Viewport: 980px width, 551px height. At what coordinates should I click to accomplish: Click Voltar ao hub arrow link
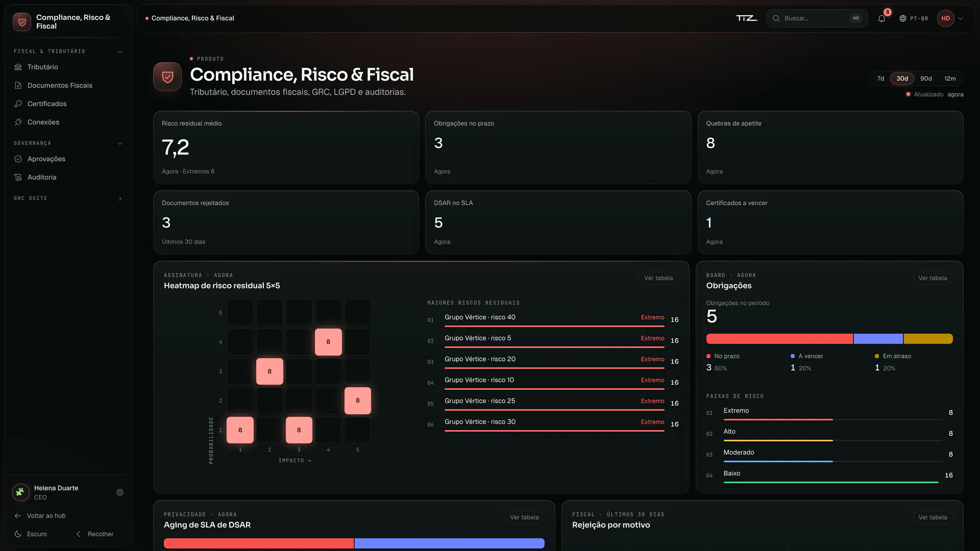click(40, 516)
